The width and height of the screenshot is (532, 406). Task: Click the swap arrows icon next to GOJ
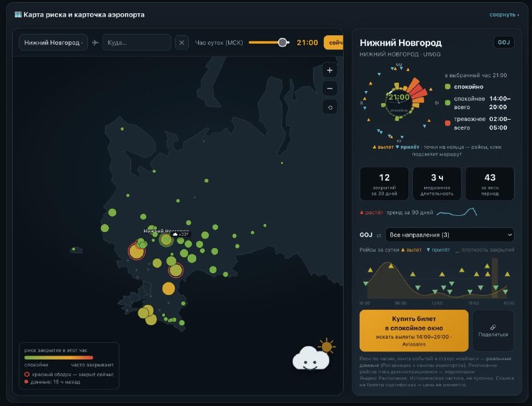pos(378,235)
